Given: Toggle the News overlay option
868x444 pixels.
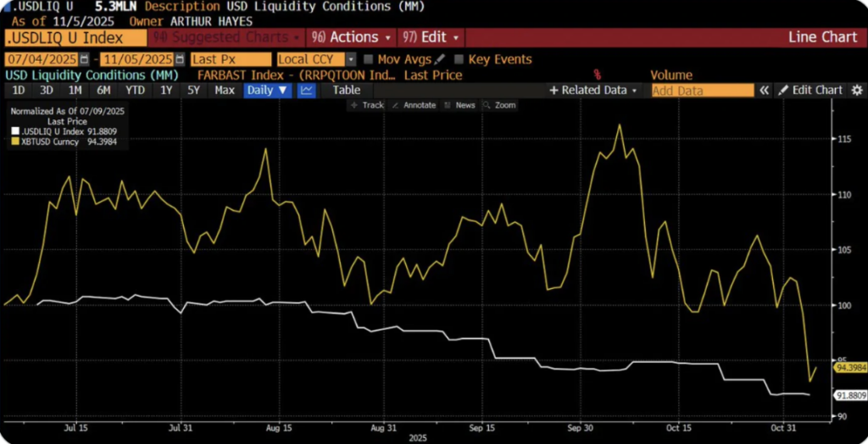Looking at the screenshot, I should pos(459,105).
